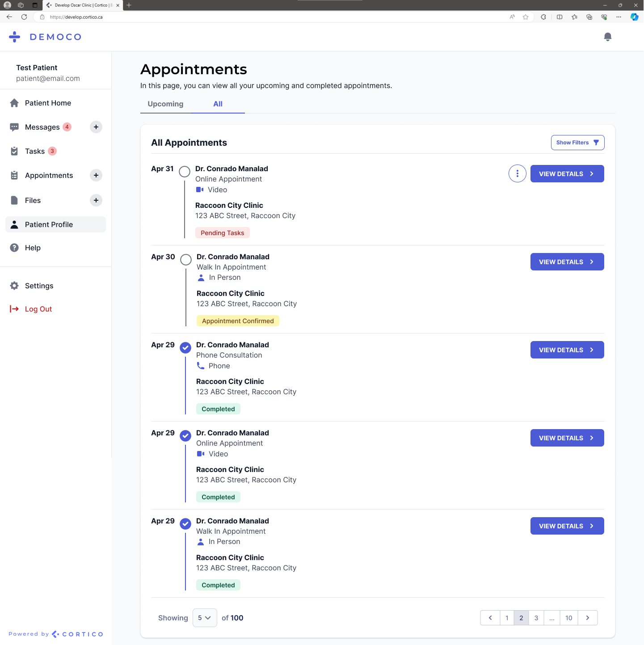644x645 pixels.
Task: Click video icon on Apr 31 appointment
Action: pyautogui.click(x=200, y=190)
